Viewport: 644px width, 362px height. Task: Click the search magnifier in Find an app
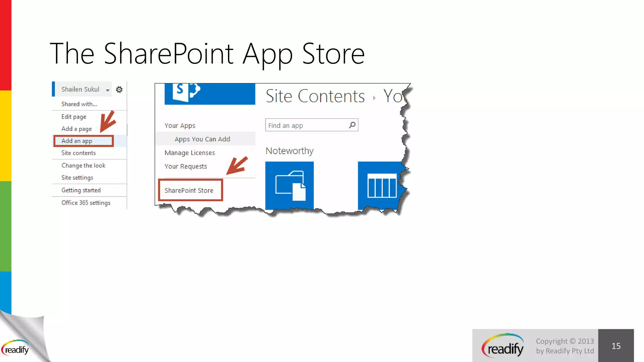pos(353,125)
